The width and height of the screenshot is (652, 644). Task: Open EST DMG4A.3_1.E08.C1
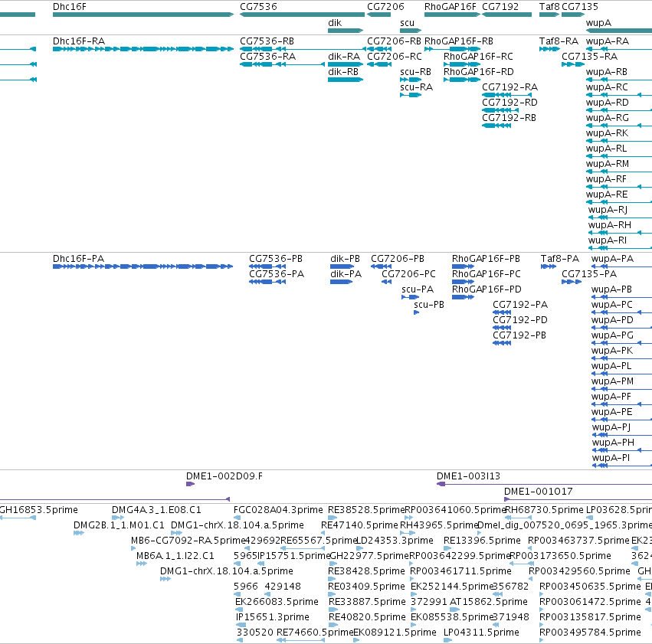coord(156,510)
